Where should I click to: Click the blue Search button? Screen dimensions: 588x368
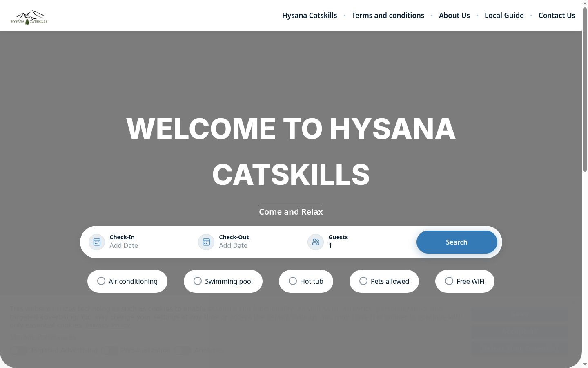(457, 242)
